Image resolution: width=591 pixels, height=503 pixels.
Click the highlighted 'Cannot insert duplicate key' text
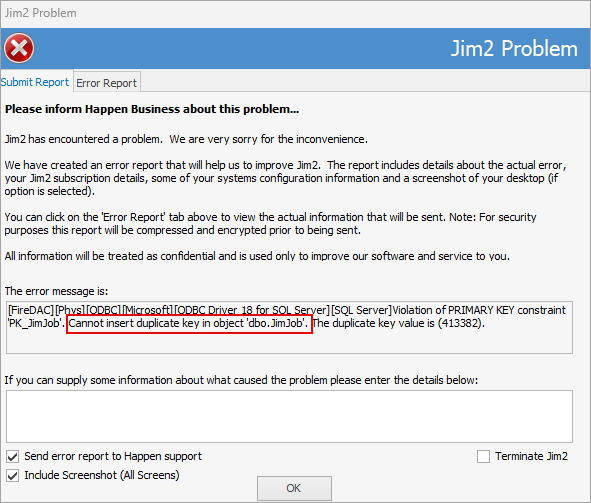189,323
